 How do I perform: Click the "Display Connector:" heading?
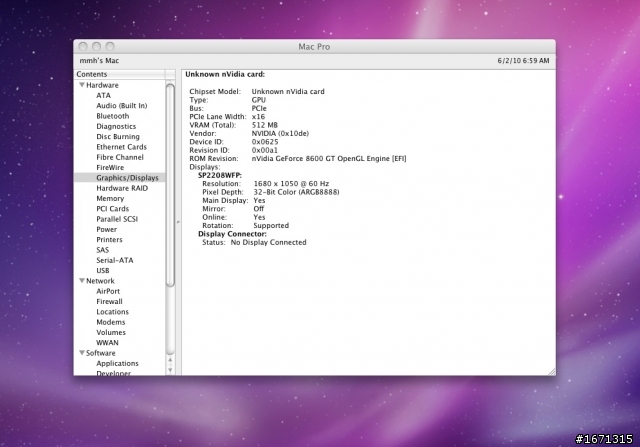[232, 234]
